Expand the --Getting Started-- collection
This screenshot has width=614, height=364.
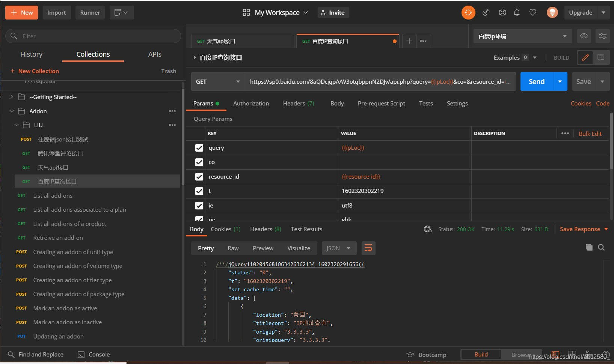tap(11, 97)
